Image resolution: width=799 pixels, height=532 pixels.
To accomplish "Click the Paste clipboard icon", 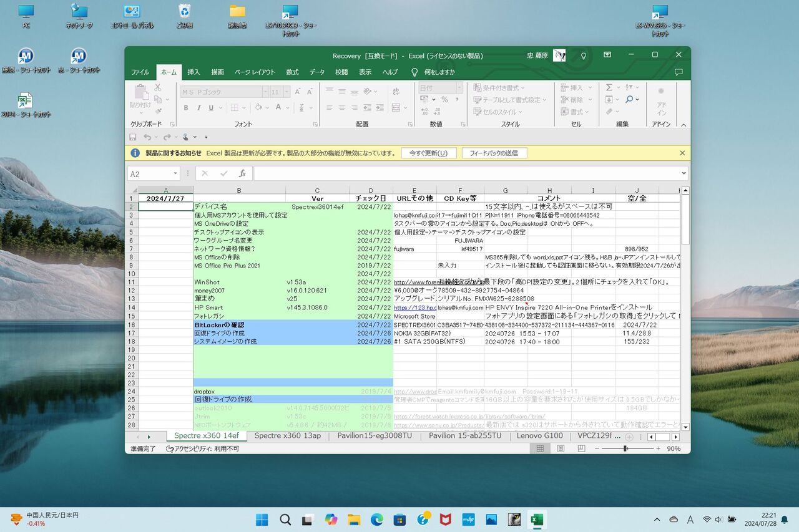I will coord(140,92).
